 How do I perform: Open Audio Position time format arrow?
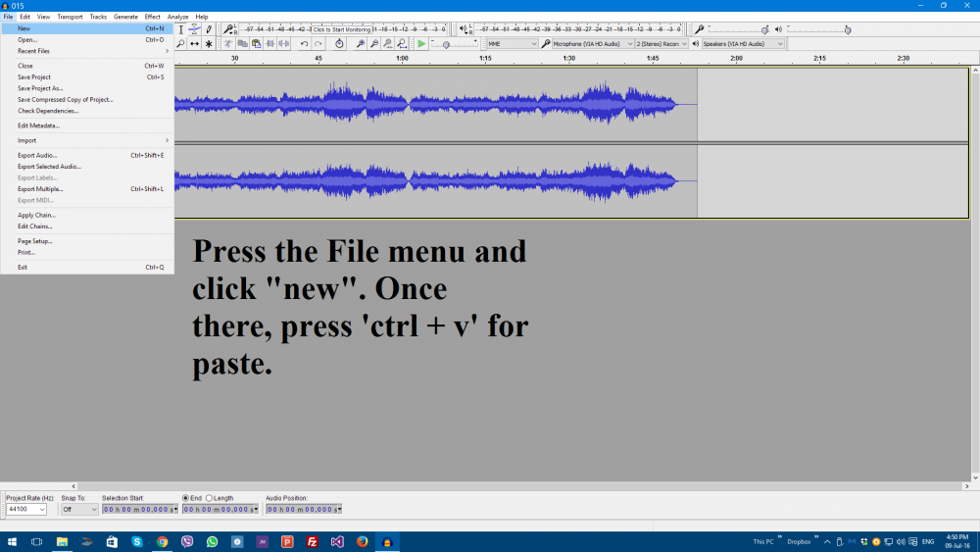point(339,510)
